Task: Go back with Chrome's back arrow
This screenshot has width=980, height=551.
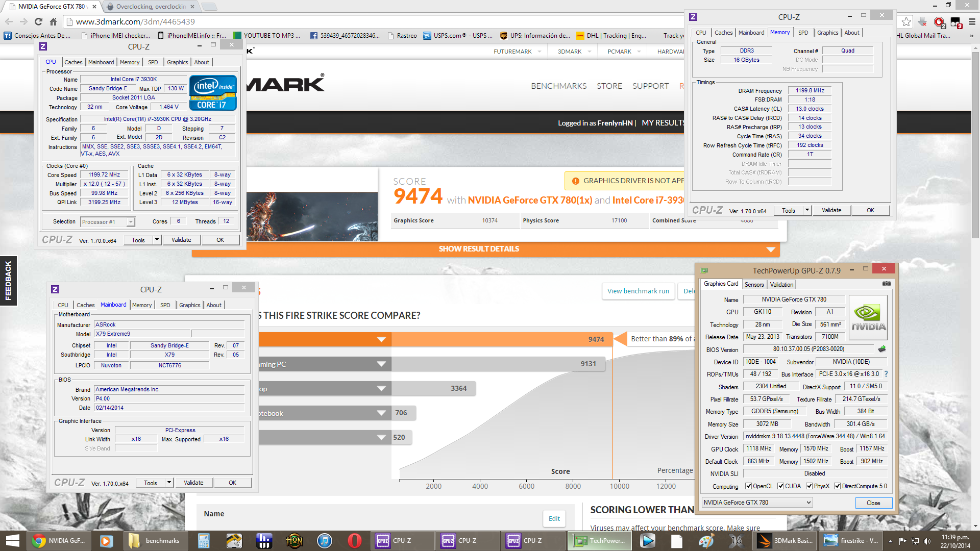Action: click(9, 21)
